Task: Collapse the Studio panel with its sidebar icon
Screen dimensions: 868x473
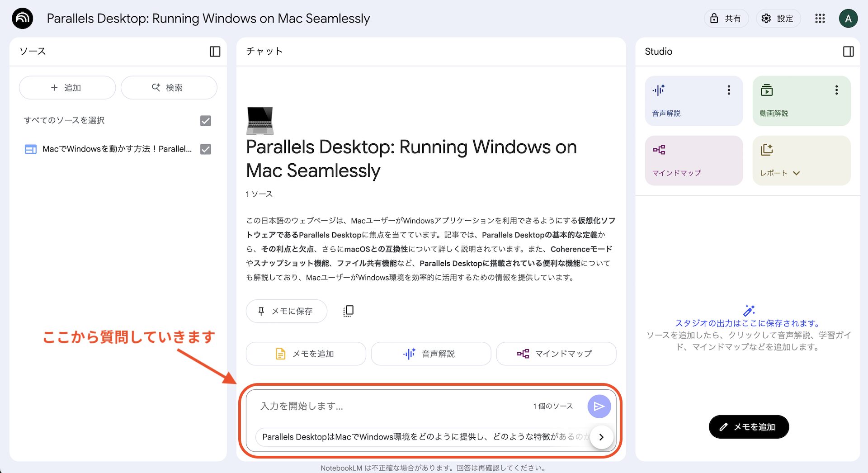Action: point(849,52)
